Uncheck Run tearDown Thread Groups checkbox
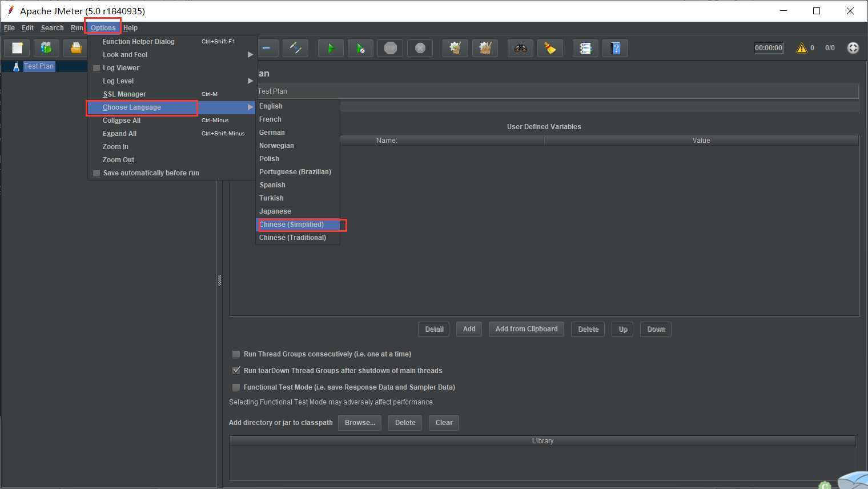 point(236,371)
